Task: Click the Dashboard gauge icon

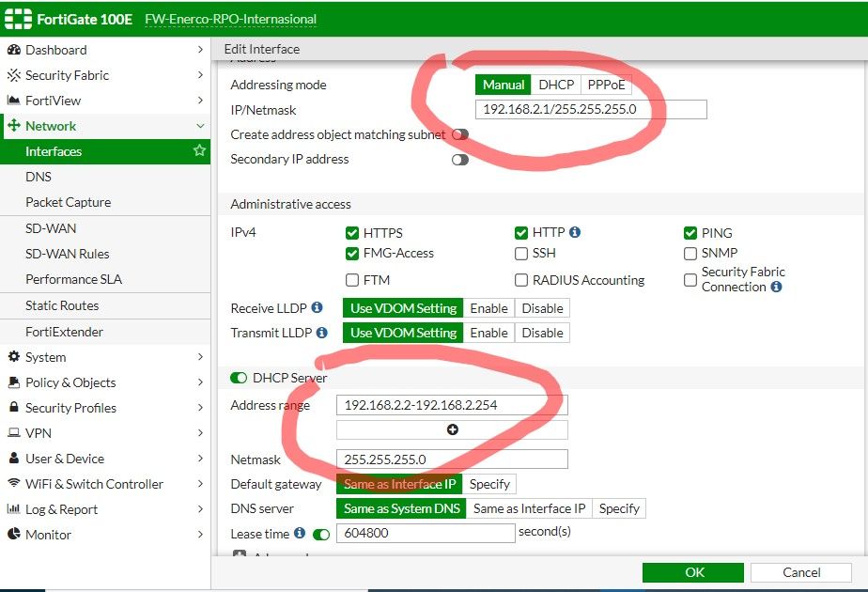Action: (14, 50)
